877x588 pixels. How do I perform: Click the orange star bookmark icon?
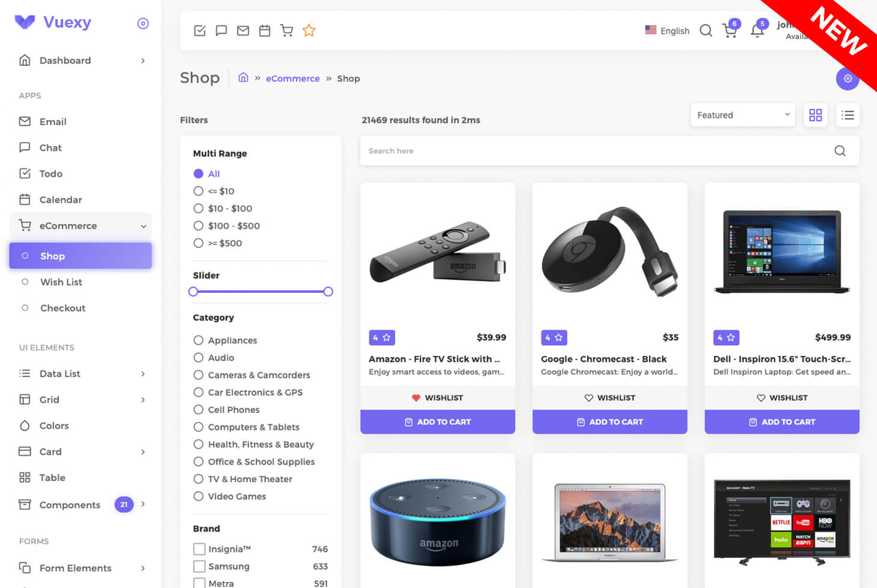309,30
